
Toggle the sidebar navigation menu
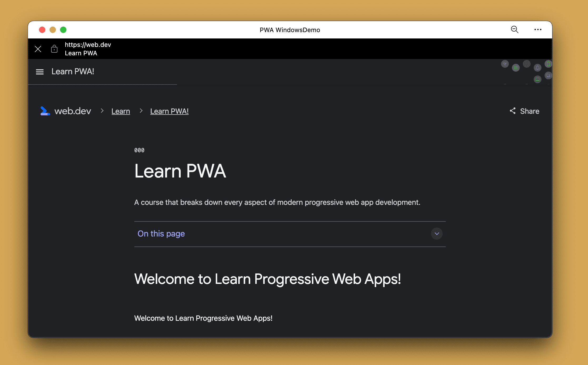[x=40, y=71]
